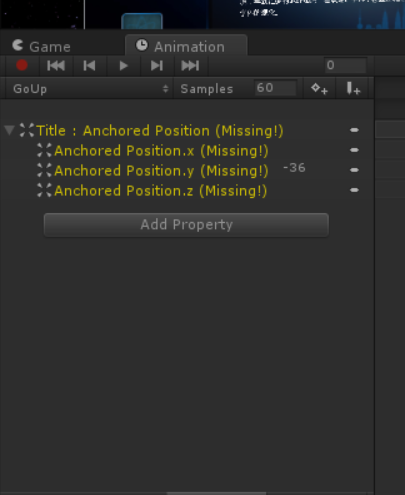This screenshot has height=495, width=405.
Task: Click the Add Property button
Action: pyautogui.click(x=186, y=225)
